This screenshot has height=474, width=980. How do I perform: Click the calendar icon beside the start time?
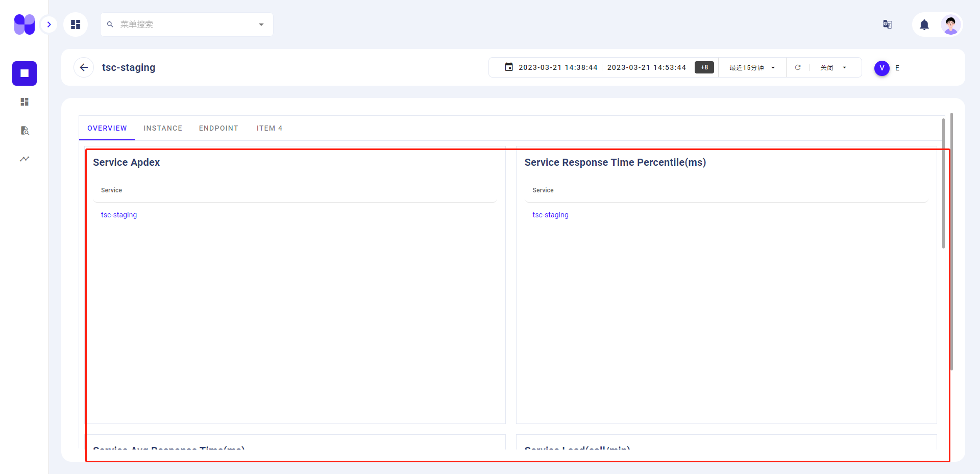click(508, 67)
